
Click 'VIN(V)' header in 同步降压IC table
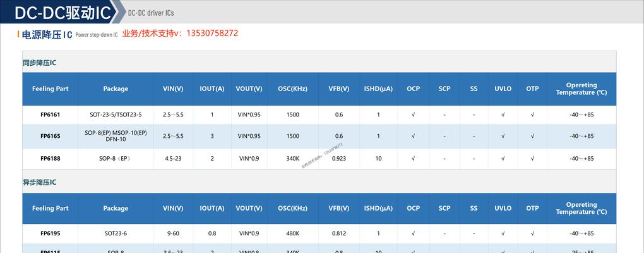173,89
